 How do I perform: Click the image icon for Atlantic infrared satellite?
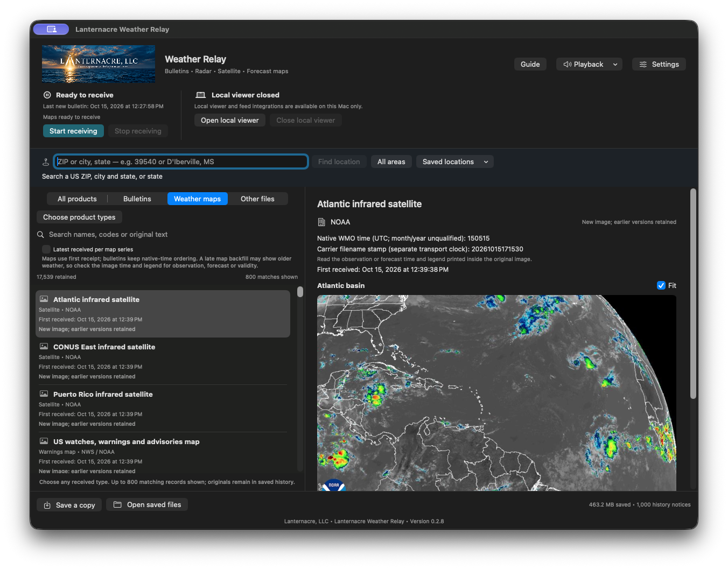pos(44,299)
